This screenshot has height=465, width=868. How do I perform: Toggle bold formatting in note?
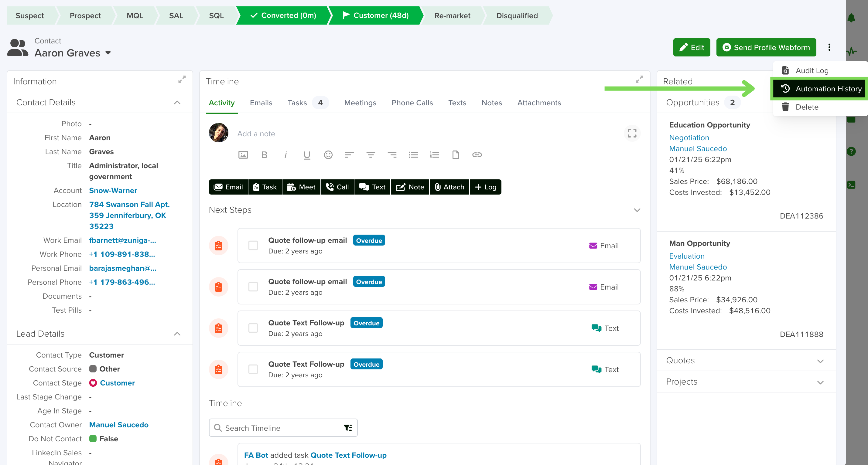pyautogui.click(x=264, y=155)
